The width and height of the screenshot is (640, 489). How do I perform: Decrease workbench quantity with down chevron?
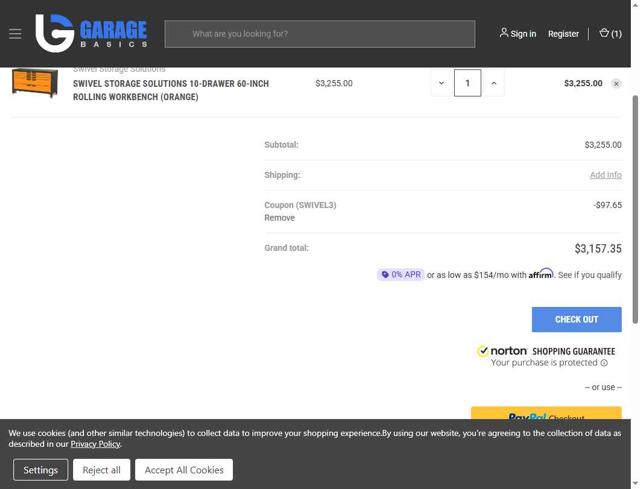click(441, 83)
